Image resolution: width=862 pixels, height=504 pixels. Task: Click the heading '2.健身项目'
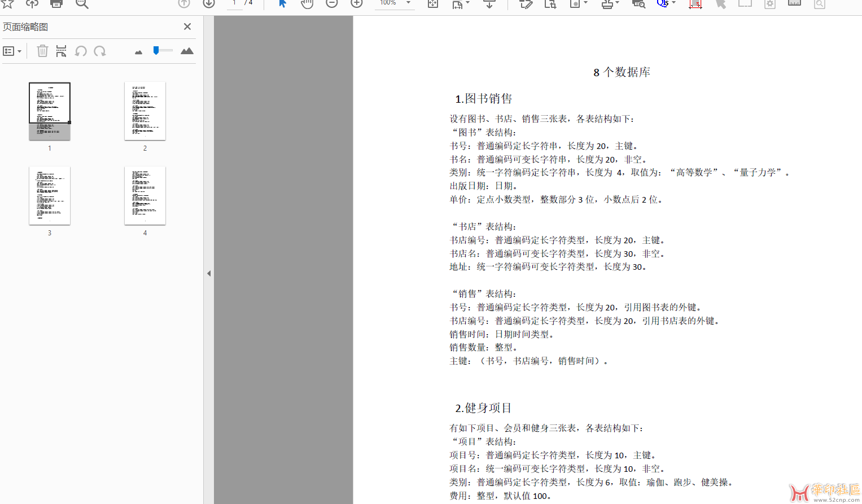484,408
